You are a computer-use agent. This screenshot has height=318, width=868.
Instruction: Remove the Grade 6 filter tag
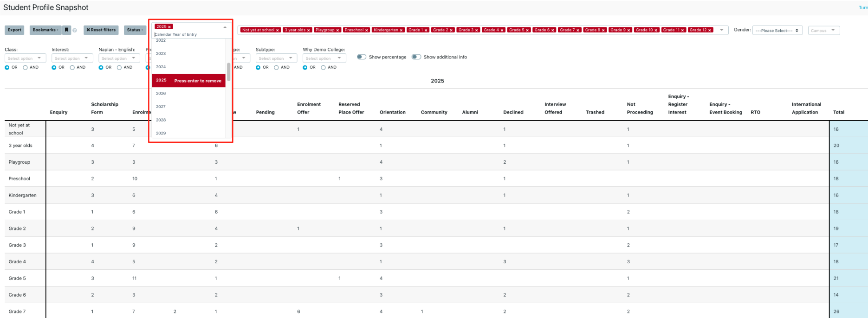pos(552,30)
